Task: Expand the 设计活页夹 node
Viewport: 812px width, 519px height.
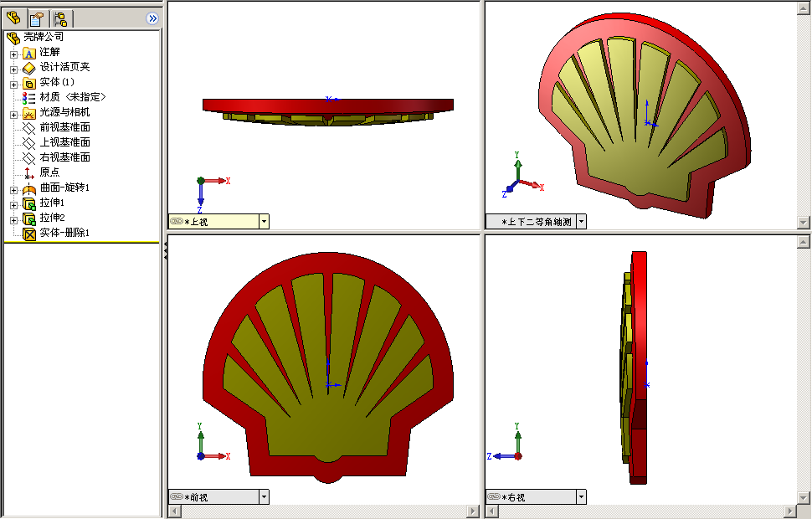Action: (x=13, y=69)
